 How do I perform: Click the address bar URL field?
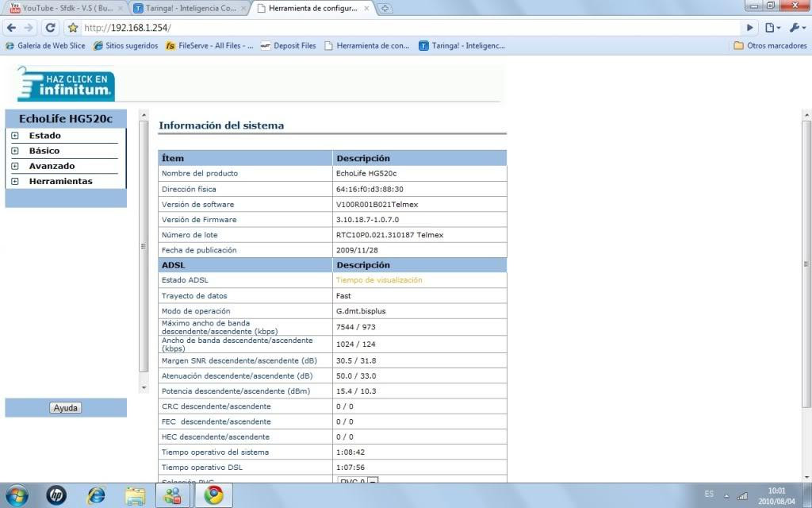409,28
